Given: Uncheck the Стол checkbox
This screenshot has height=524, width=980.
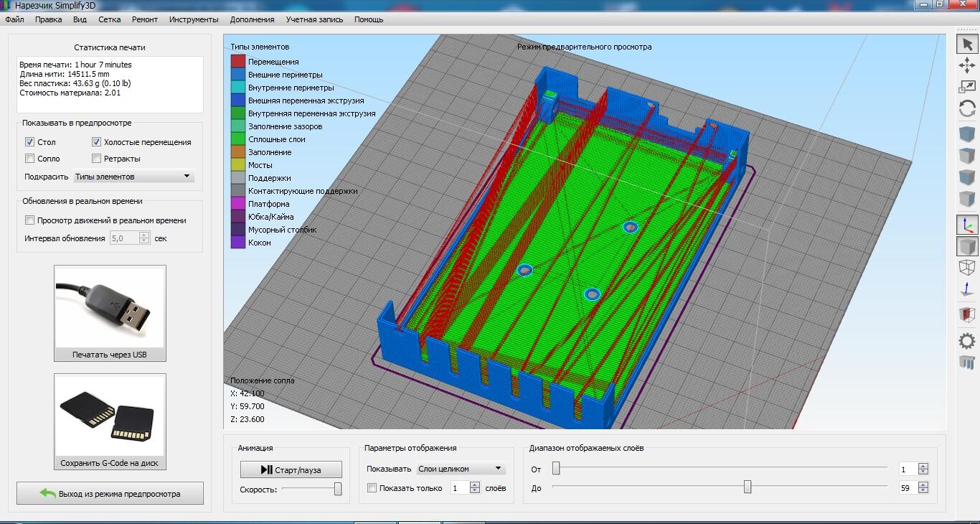Looking at the screenshot, I should pyautogui.click(x=30, y=142).
